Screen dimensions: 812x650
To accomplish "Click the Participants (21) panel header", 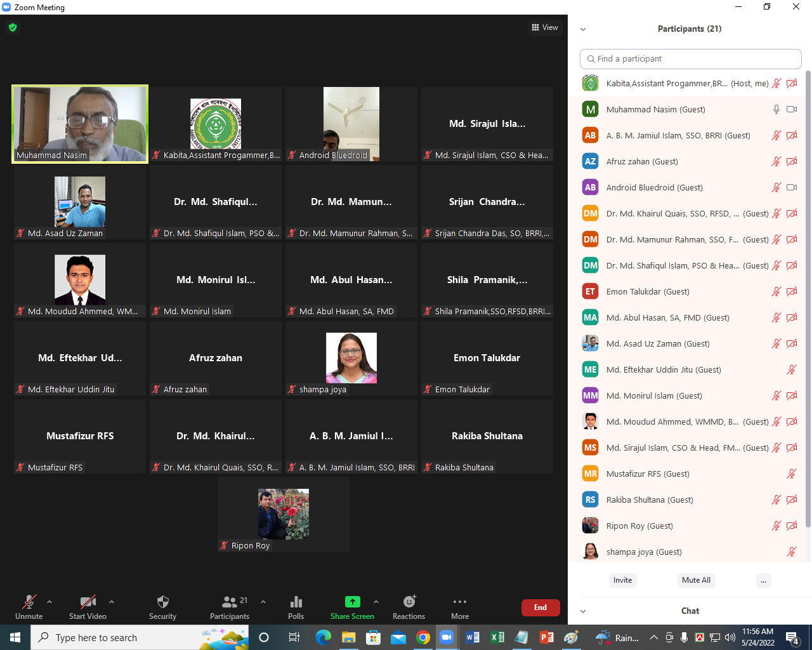I will pyautogui.click(x=690, y=29).
